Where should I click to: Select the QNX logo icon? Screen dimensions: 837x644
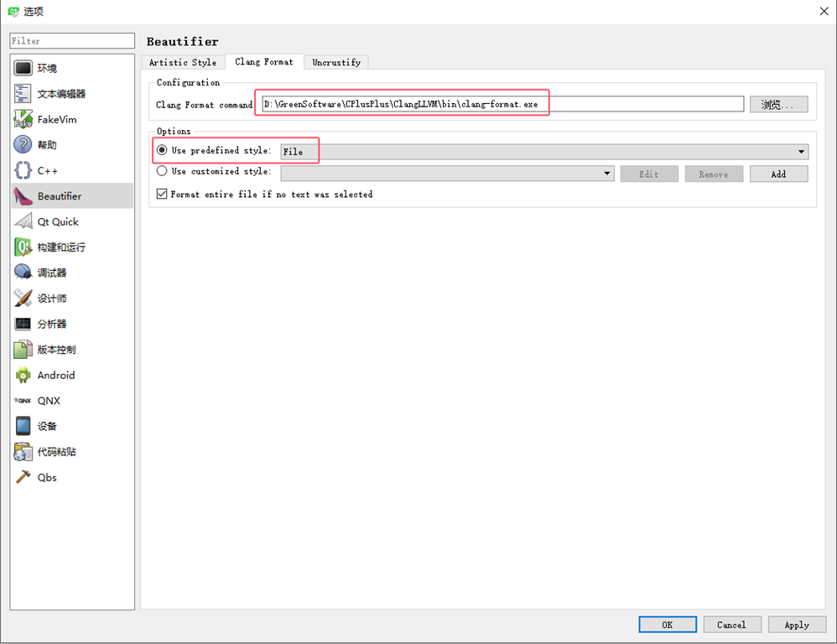[x=23, y=400]
